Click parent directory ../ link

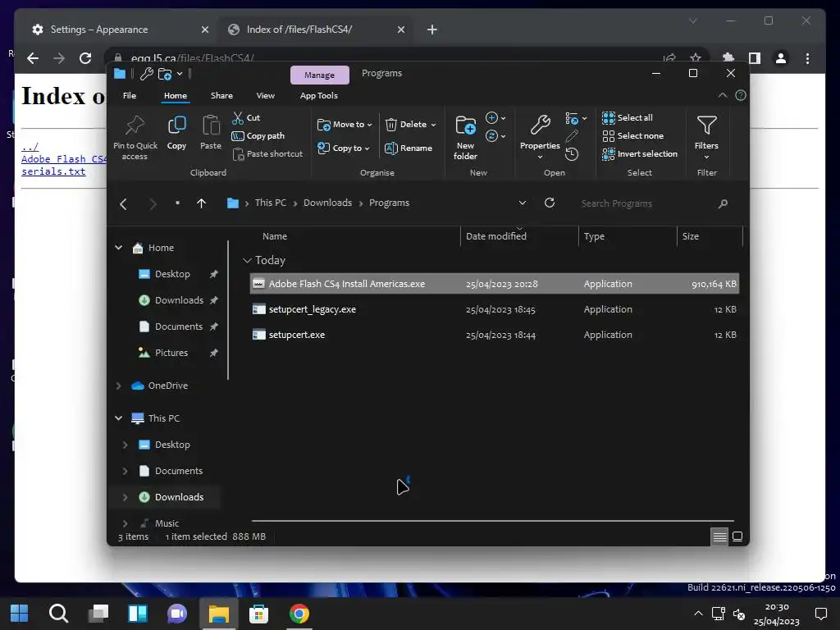[x=30, y=147]
